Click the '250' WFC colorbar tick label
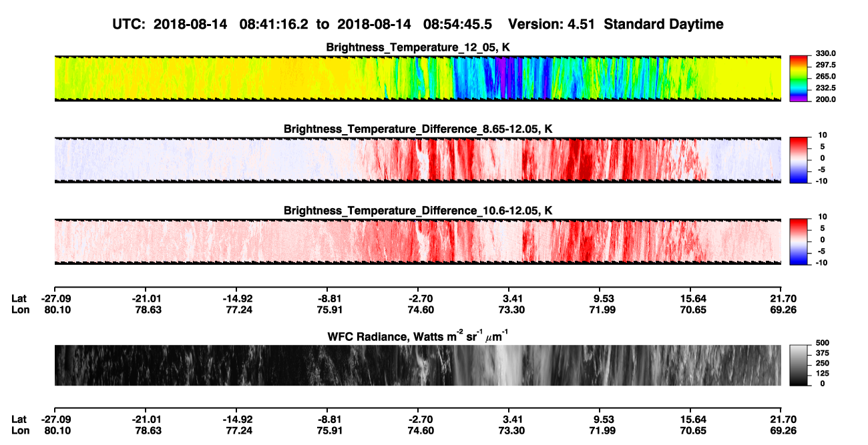This screenshot has height=445, width=868. pos(822,363)
